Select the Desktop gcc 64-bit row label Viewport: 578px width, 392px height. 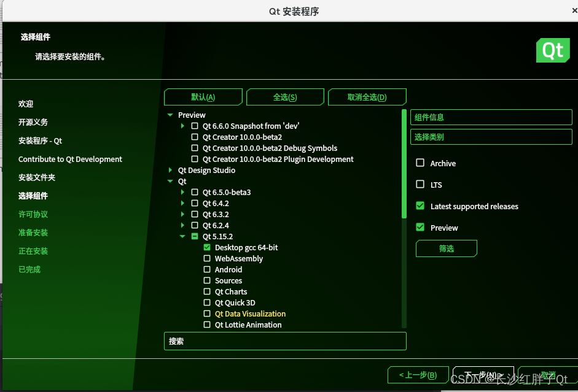click(246, 247)
